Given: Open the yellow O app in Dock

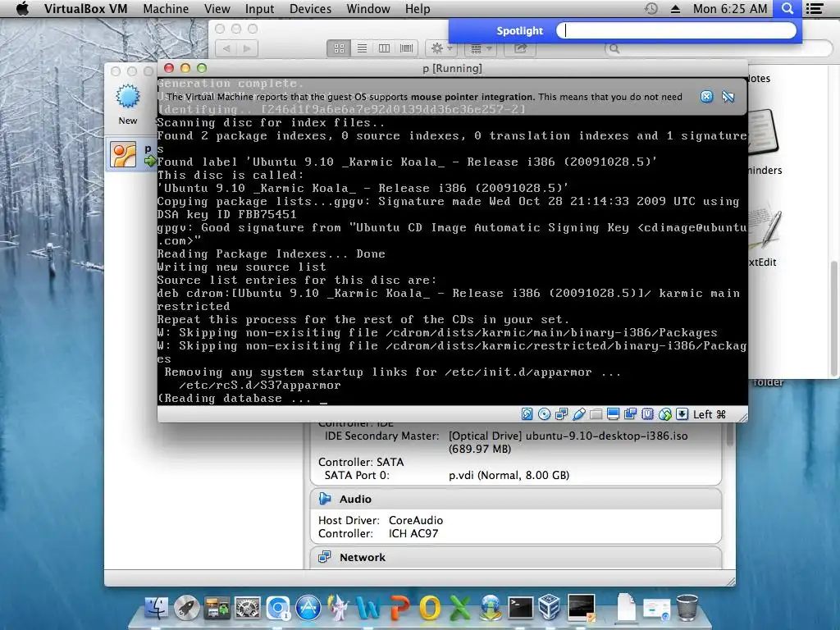Looking at the screenshot, I should (x=430, y=608).
